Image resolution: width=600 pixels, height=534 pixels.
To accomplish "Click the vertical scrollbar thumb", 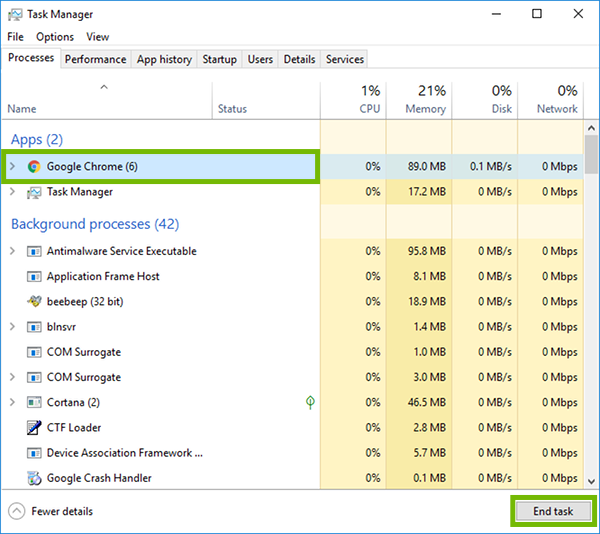I will [591, 155].
